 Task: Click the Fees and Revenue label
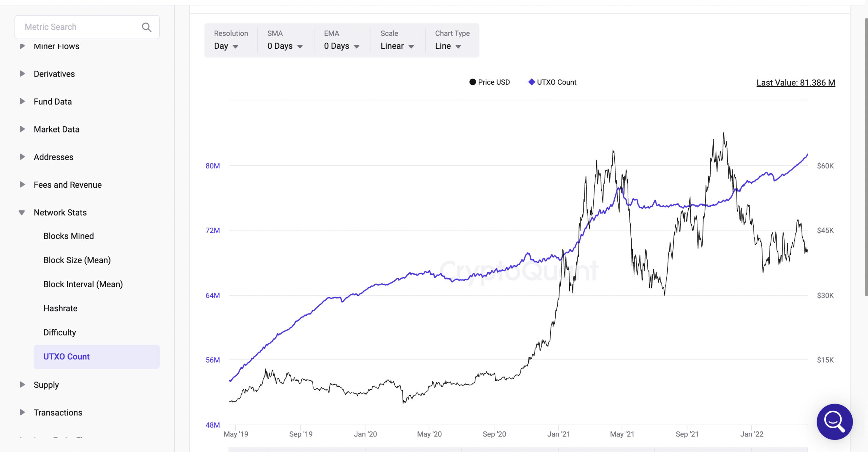point(68,185)
